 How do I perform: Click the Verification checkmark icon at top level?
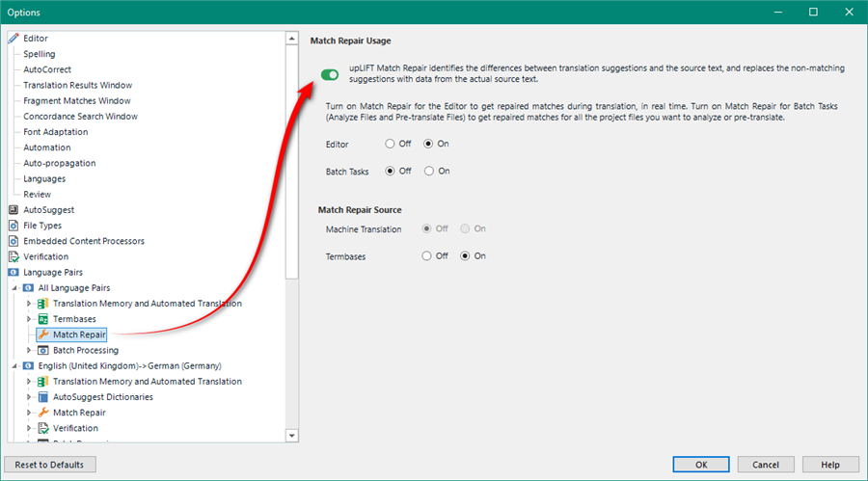(14, 256)
